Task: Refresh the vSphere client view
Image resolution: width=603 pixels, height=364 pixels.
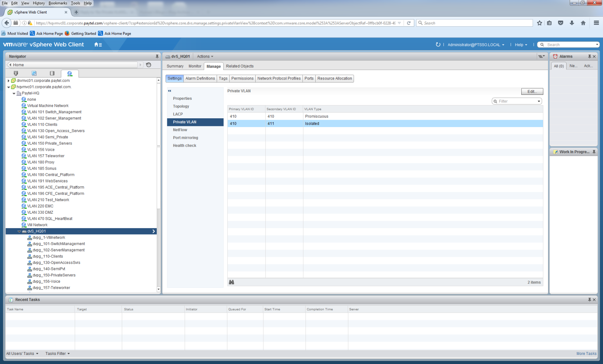Action: 438,44
